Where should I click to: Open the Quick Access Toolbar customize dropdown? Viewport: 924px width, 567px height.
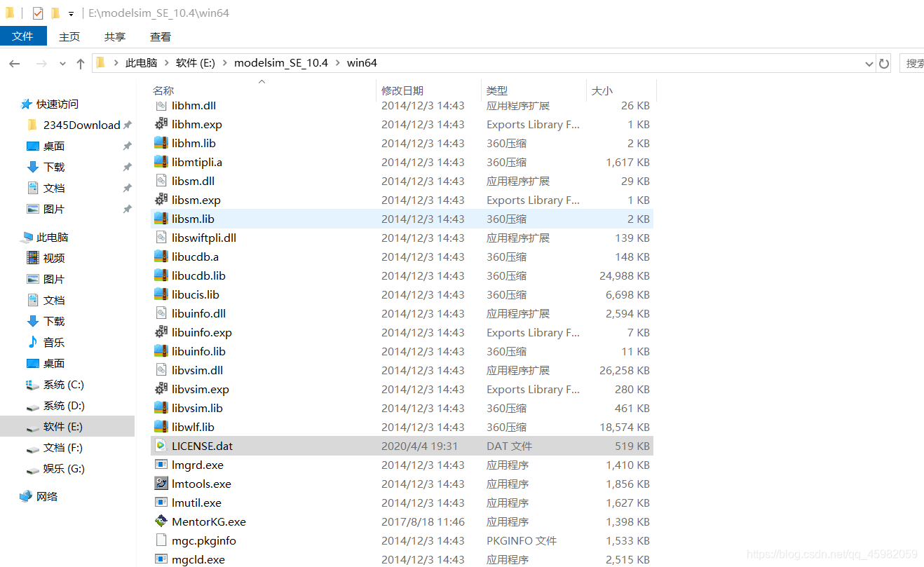[71, 14]
